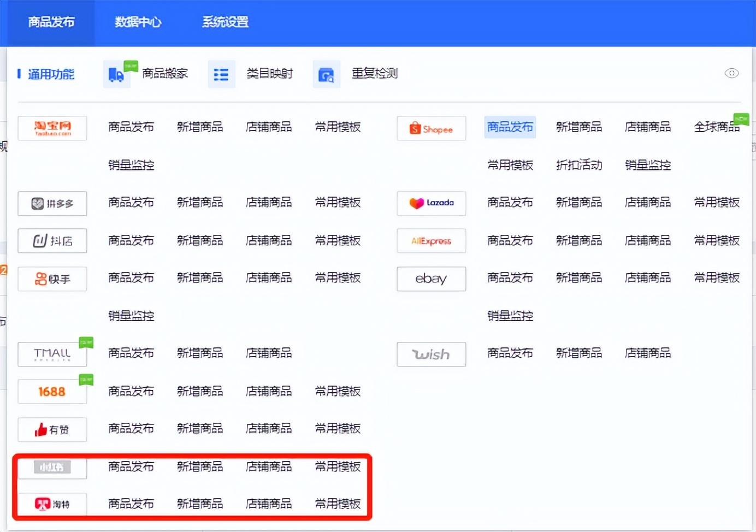Open 快手 销量监控 link

click(x=131, y=316)
